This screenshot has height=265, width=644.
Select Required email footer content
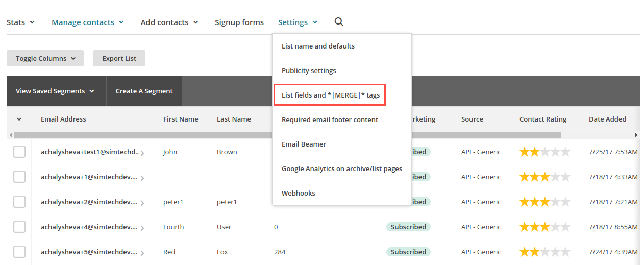[330, 119]
